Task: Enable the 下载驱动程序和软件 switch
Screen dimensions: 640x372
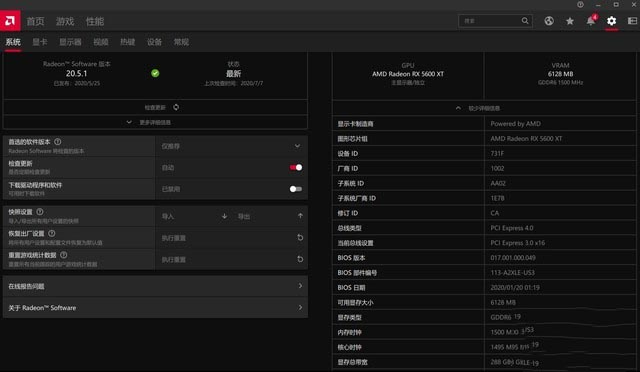Action: coord(296,189)
